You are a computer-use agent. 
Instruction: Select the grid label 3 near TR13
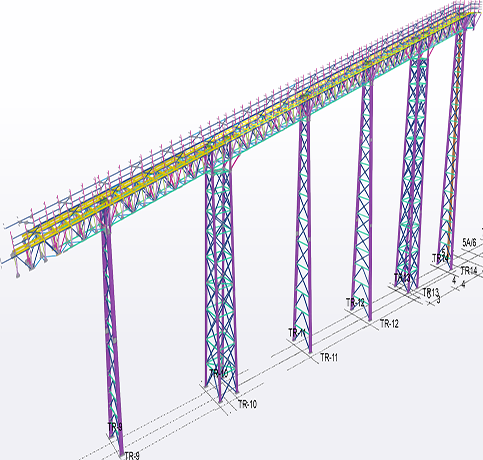coord(438,300)
